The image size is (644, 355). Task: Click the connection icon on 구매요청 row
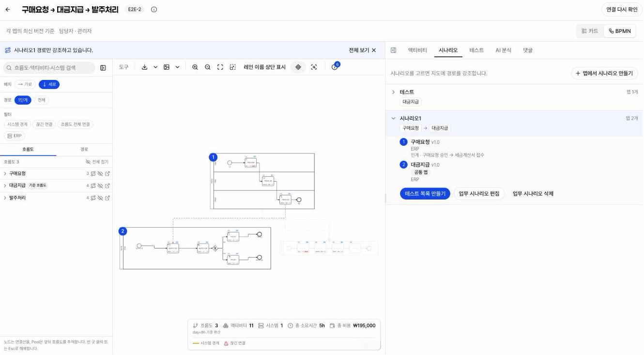coord(93,173)
